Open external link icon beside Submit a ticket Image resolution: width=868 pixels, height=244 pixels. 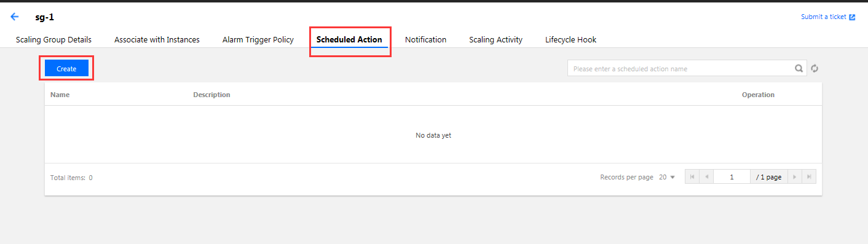tap(852, 17)
